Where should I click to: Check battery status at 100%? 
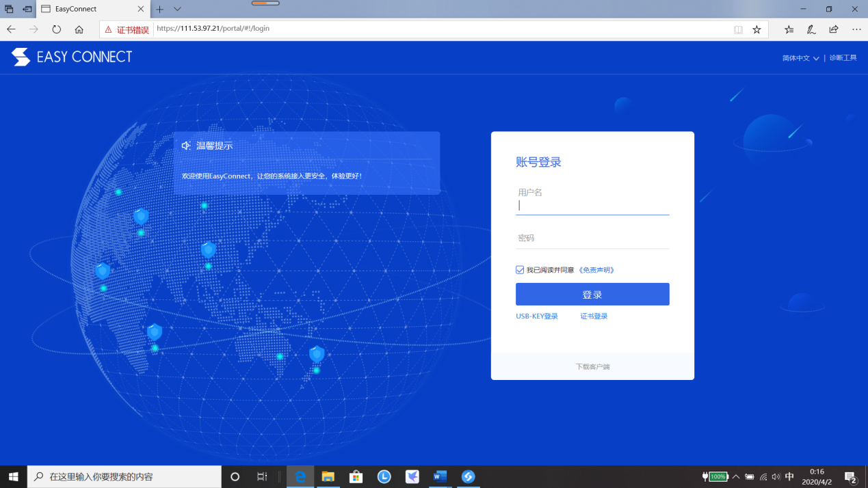tap(715, 476)
